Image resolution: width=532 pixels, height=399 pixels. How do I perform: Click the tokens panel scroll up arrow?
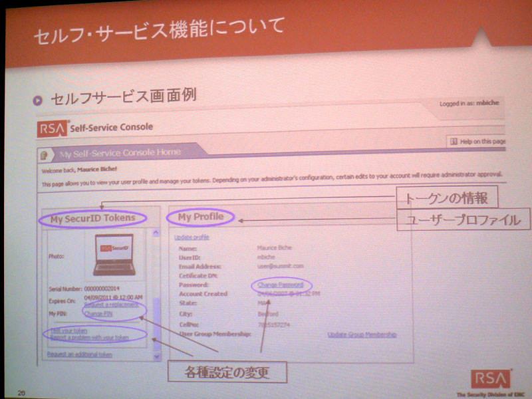[x=156, y=233]
